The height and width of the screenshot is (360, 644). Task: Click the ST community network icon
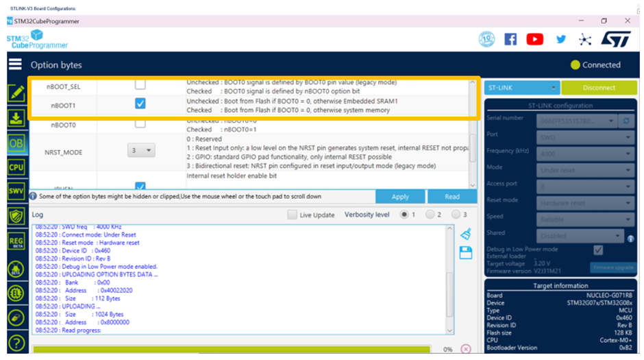point(585,40)
